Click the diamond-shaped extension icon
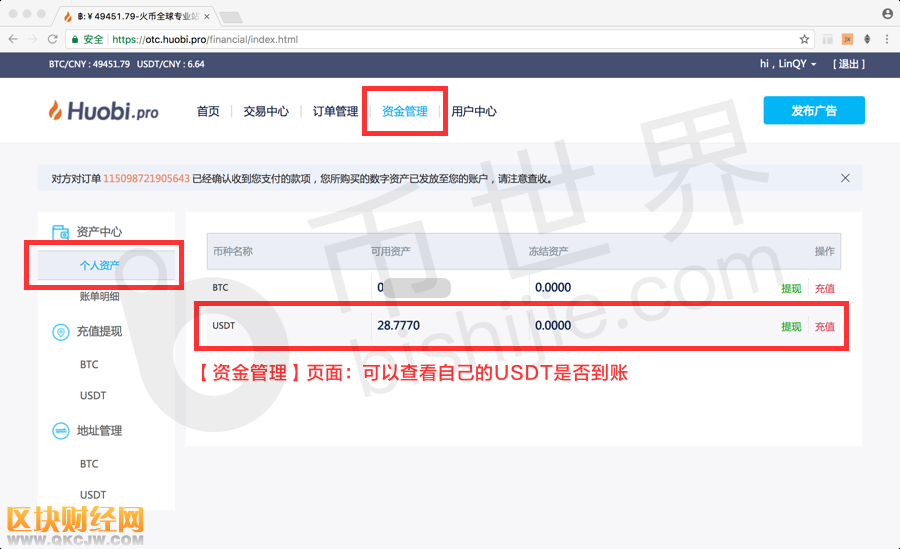Screen dimensions: 900x549 [x=867, y=39]
